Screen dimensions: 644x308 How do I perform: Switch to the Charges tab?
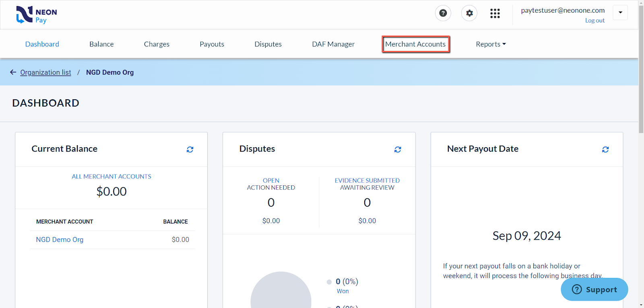[157, 44]
